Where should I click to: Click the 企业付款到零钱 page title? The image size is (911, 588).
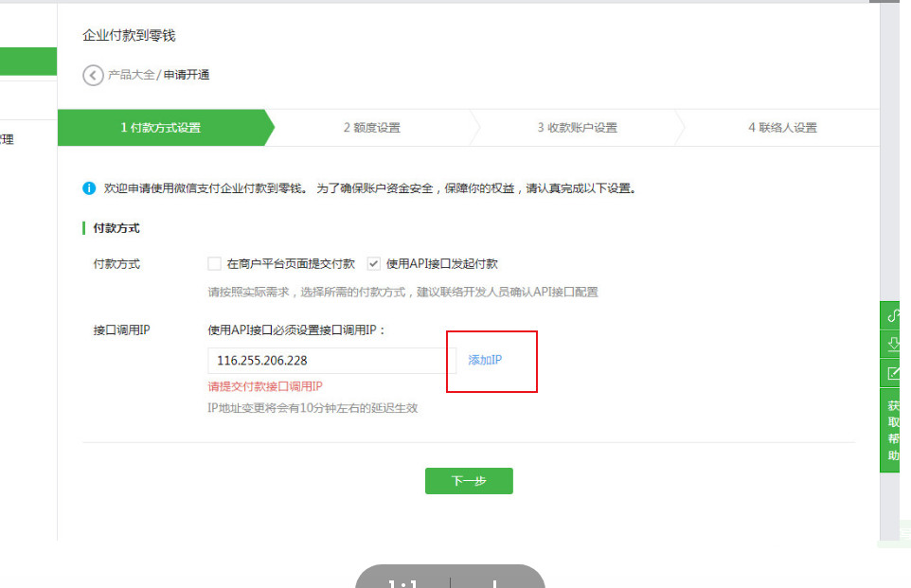pyautogui.click(x=129, y=35)
